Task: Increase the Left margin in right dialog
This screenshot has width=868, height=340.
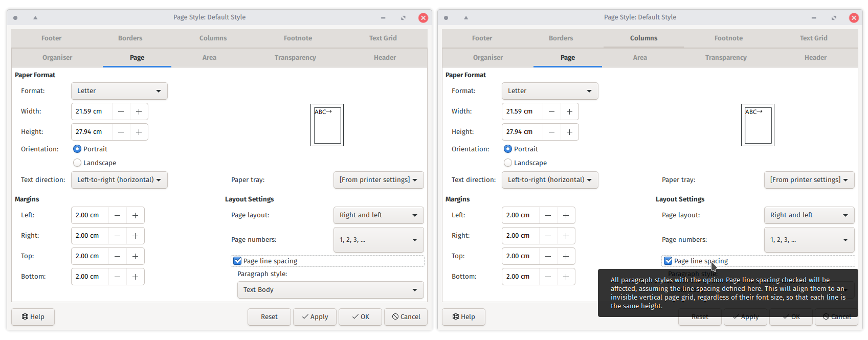Action: coord(566,215)
